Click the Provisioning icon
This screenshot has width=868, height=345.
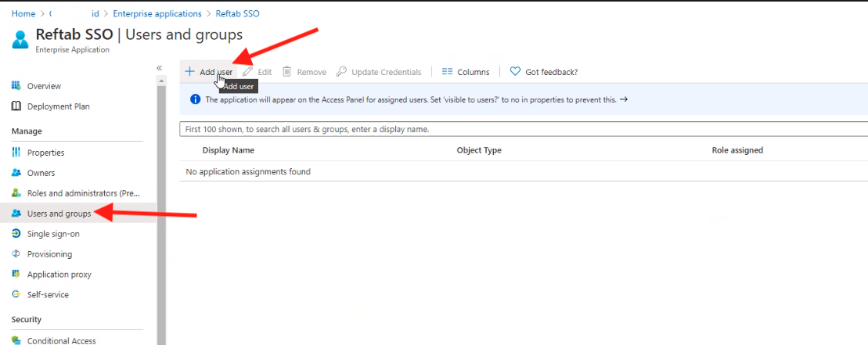click(16, 253)
